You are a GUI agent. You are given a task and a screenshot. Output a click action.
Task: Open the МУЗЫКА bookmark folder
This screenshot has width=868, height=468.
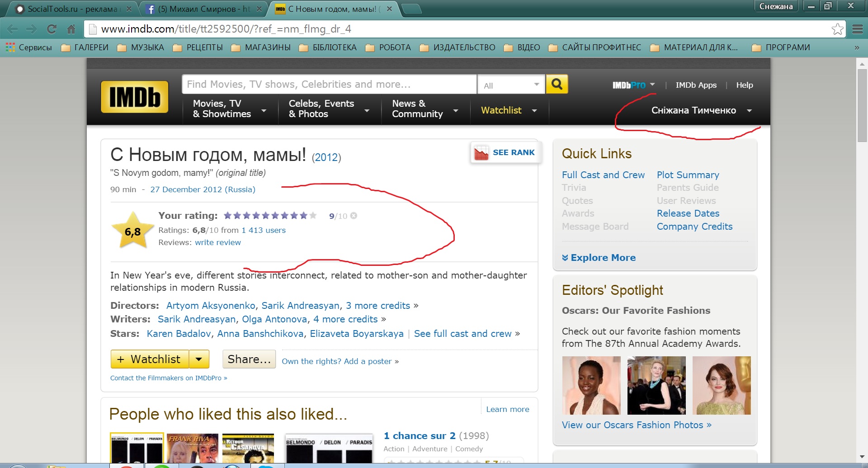(x=141, y=47)
